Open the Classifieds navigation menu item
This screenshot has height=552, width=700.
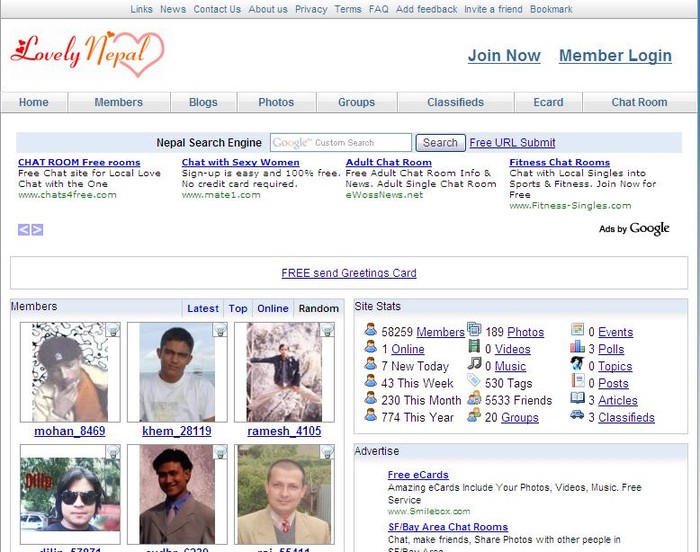(455, 102)
